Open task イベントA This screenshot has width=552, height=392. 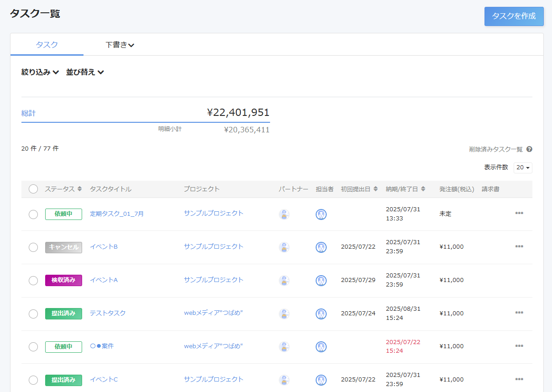coord(104,280)
